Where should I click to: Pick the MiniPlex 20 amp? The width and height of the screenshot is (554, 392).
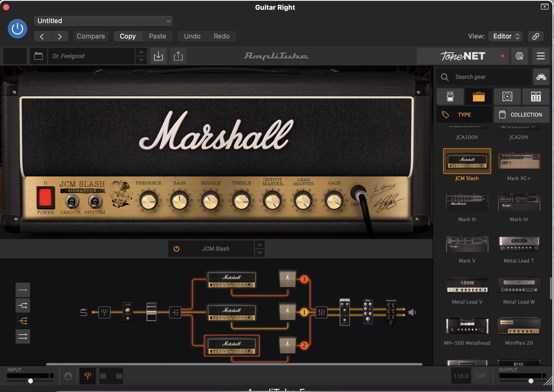pyautogui.click(x=519, y=326)
